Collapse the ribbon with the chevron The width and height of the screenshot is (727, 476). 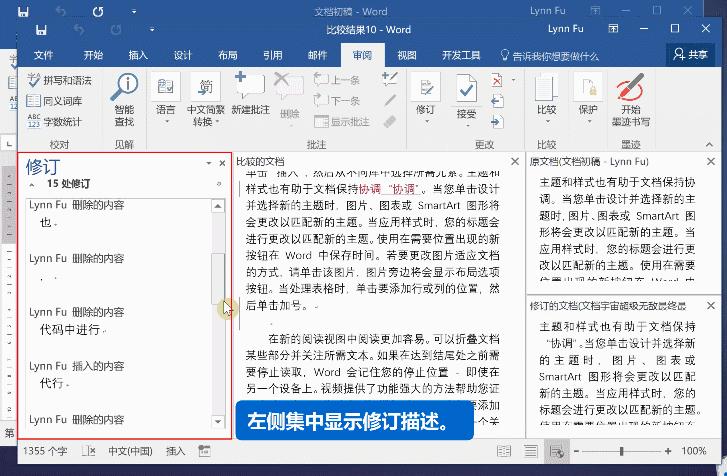click(x=709, y=145)
